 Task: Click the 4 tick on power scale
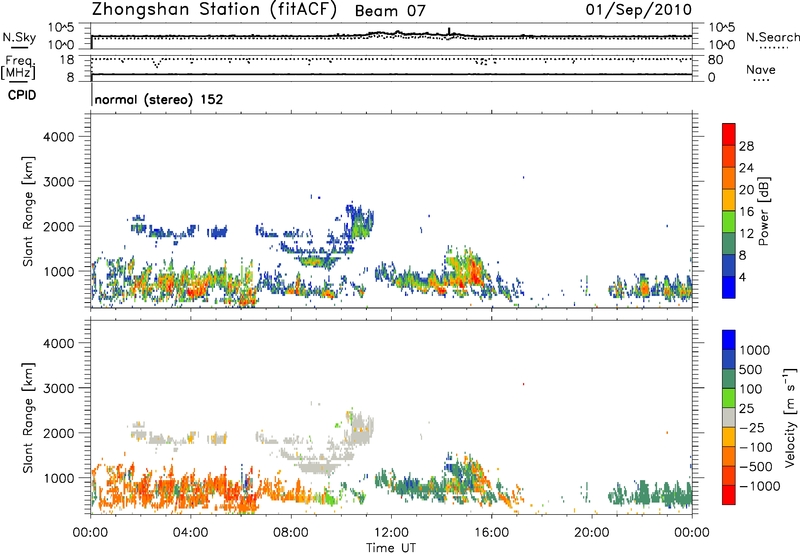coord(743,278)
